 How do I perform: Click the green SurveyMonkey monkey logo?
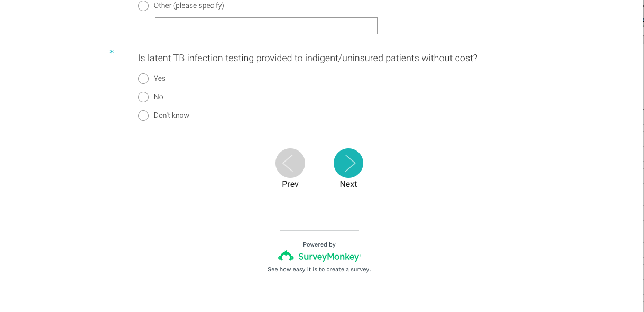point(286,256)
